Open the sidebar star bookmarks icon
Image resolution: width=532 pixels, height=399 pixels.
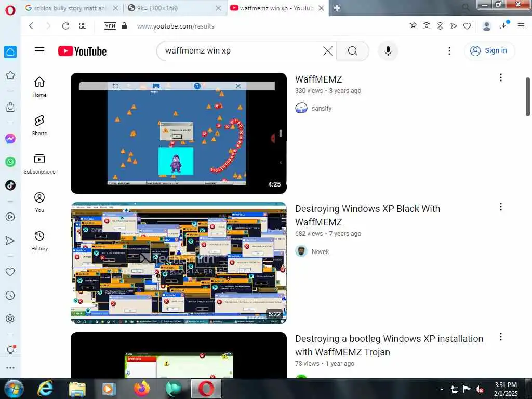[10, 75]
